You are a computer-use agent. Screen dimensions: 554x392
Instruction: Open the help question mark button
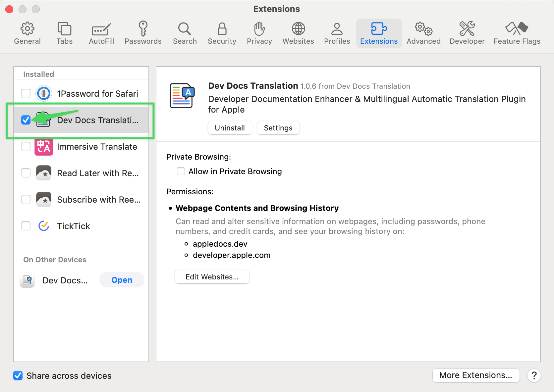point(534,375)
